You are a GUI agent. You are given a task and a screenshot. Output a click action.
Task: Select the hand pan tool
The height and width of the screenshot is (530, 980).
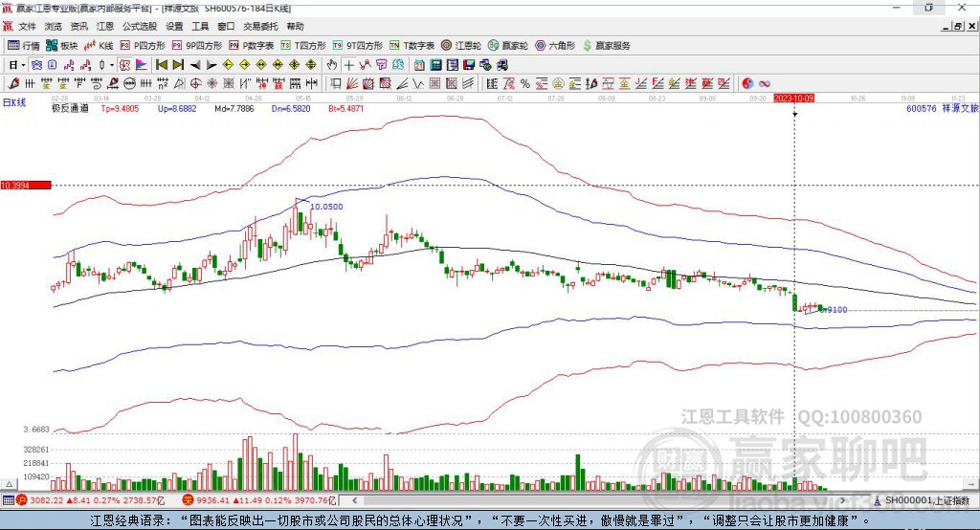332,65
